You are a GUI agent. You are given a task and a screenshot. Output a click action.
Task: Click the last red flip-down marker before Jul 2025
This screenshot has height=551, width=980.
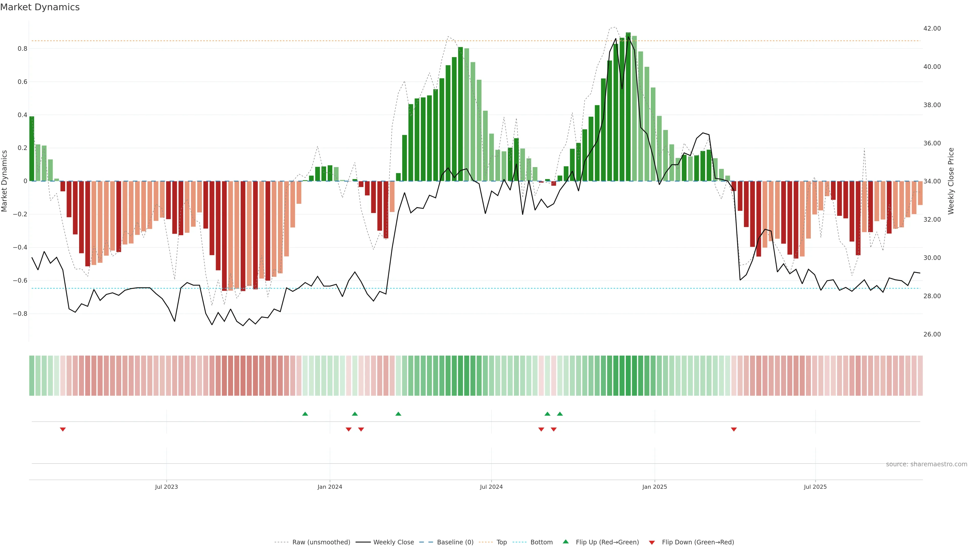(x=734, y=429)
